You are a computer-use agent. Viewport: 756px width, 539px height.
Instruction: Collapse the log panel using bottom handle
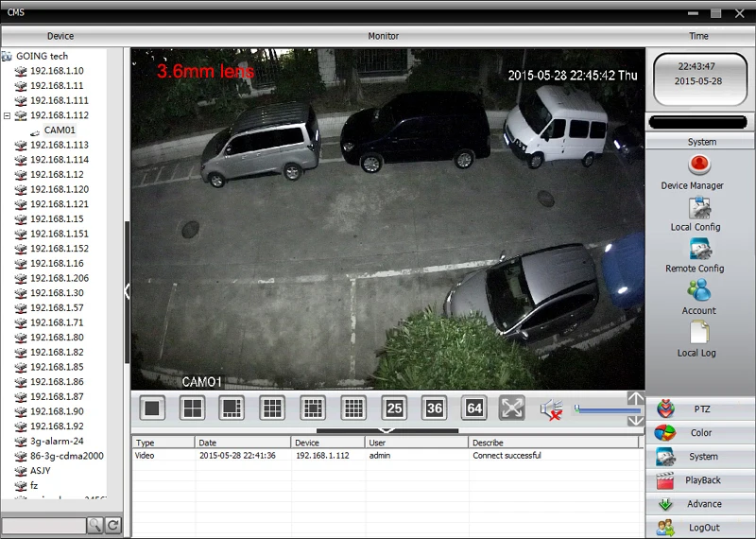coord(387,430)
